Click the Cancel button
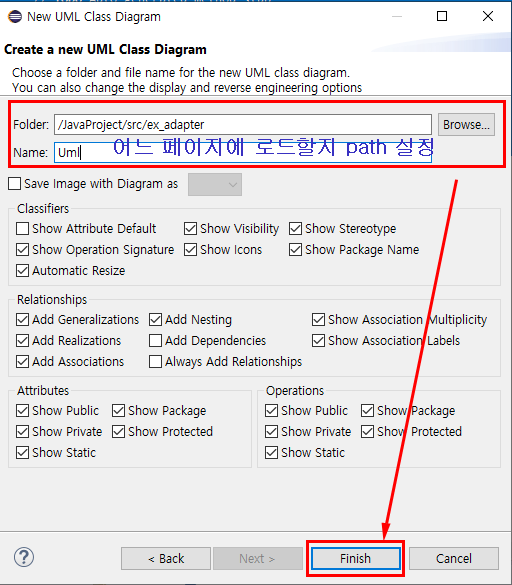The image size is (512, 585). pos(454,559)
